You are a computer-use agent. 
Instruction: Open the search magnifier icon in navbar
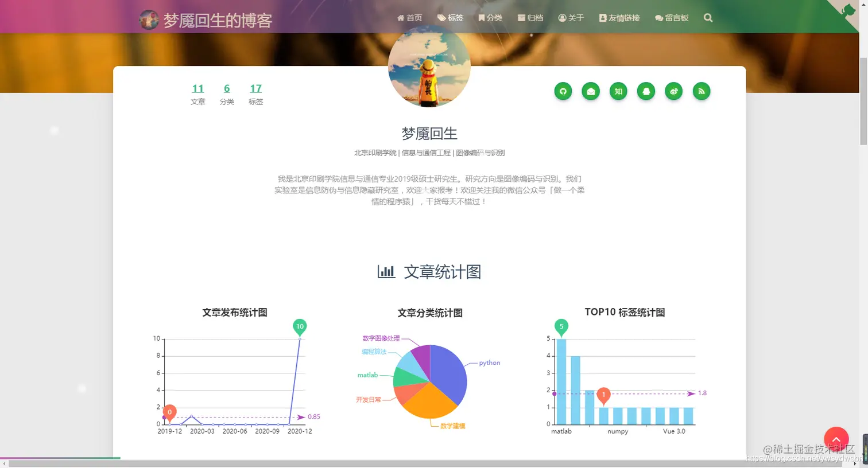[x=708, y=18]
